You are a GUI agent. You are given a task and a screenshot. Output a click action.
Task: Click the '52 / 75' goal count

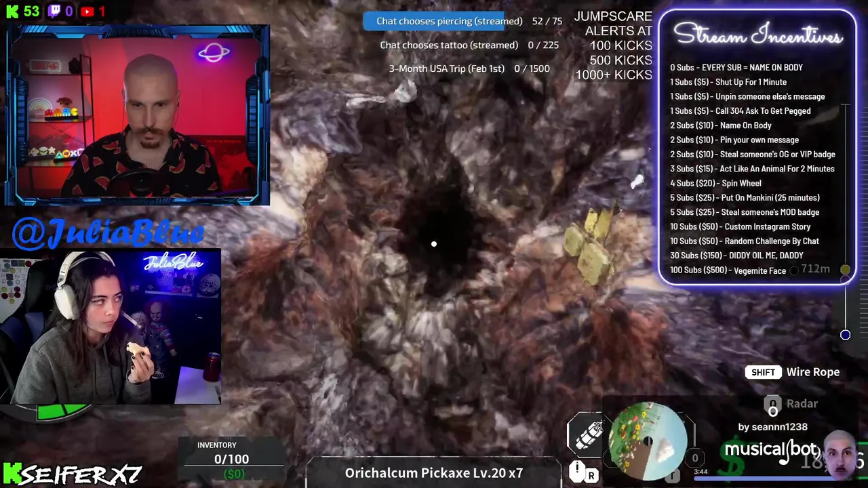547,21
